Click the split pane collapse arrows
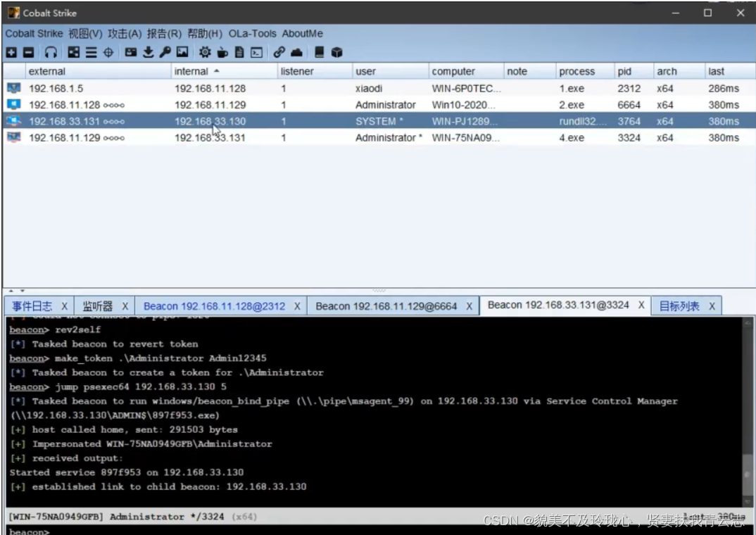The image size is (756, 535). pyautogui.click(x=16, y=291)
